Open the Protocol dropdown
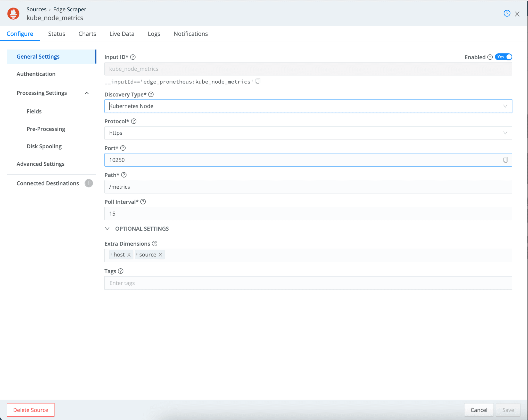The width and height of the screenshot is (528, 420). [x=308, y=133]
